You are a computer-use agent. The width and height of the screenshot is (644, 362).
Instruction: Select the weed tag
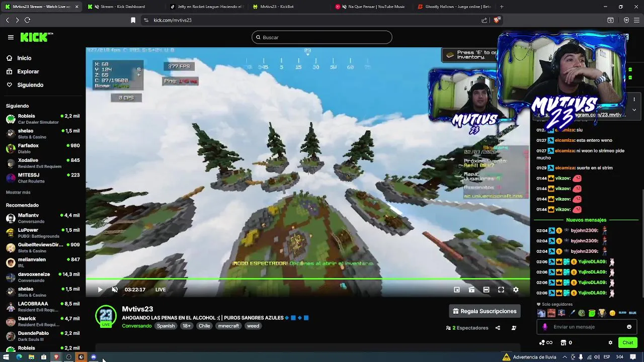point(253,326)
